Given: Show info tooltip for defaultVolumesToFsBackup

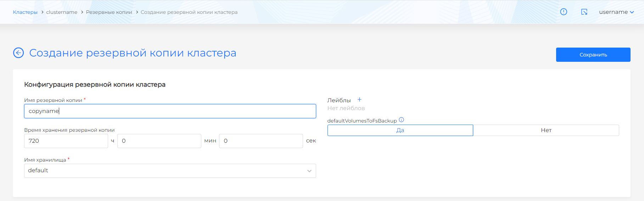Looking at the screenshot, I should tap(401, 120).
